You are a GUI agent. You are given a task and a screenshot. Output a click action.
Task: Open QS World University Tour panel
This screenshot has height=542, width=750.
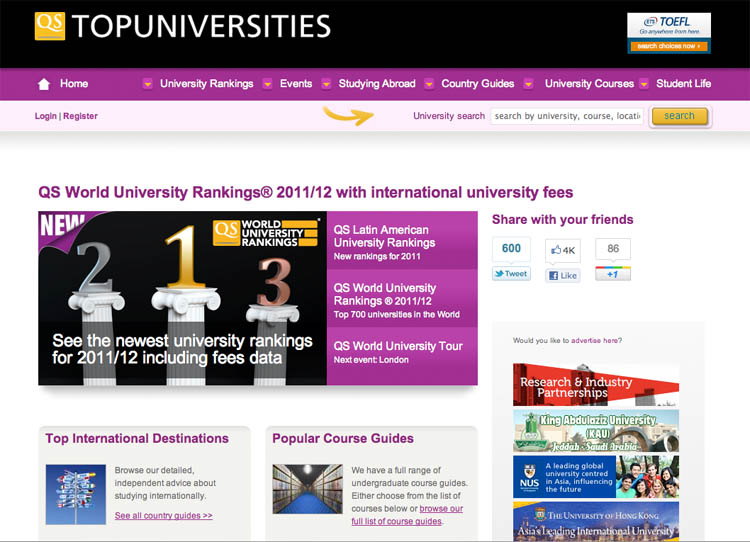[x=402, y=355]
